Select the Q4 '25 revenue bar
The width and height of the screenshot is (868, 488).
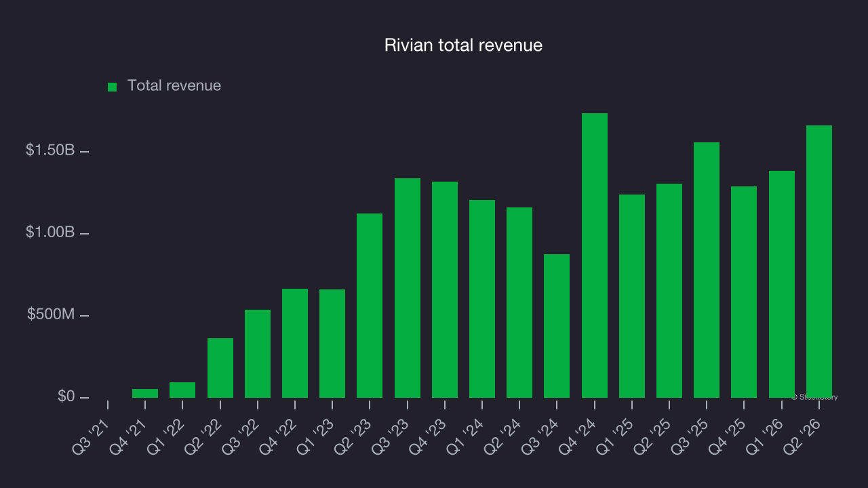(x=744, y=292)
